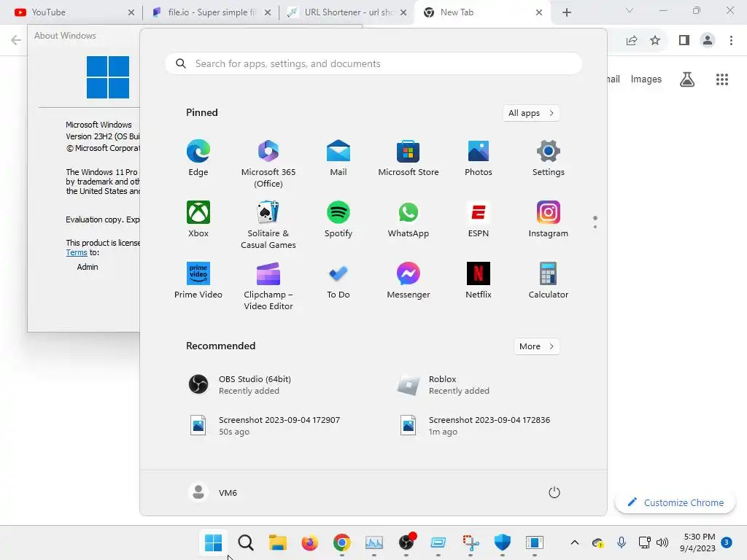
Task: Open Microsoft Store from pinned apps
Action: tap(409, 158)
